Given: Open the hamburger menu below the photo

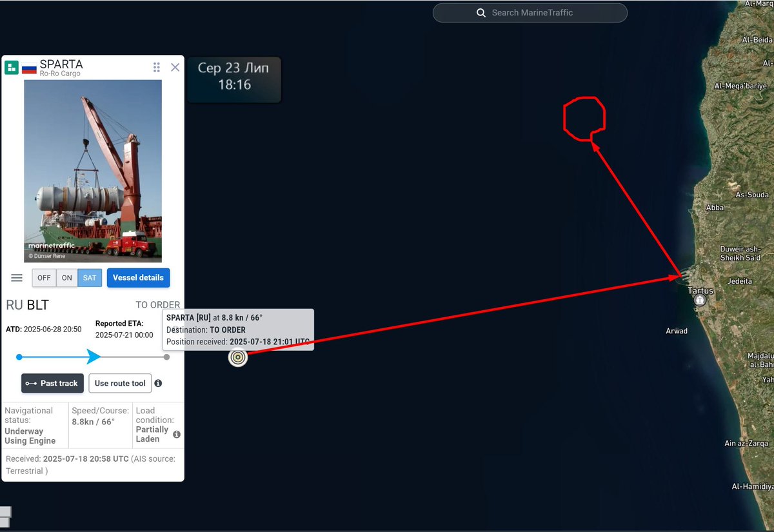Looking at the screenshot, I should pos(17,278).
